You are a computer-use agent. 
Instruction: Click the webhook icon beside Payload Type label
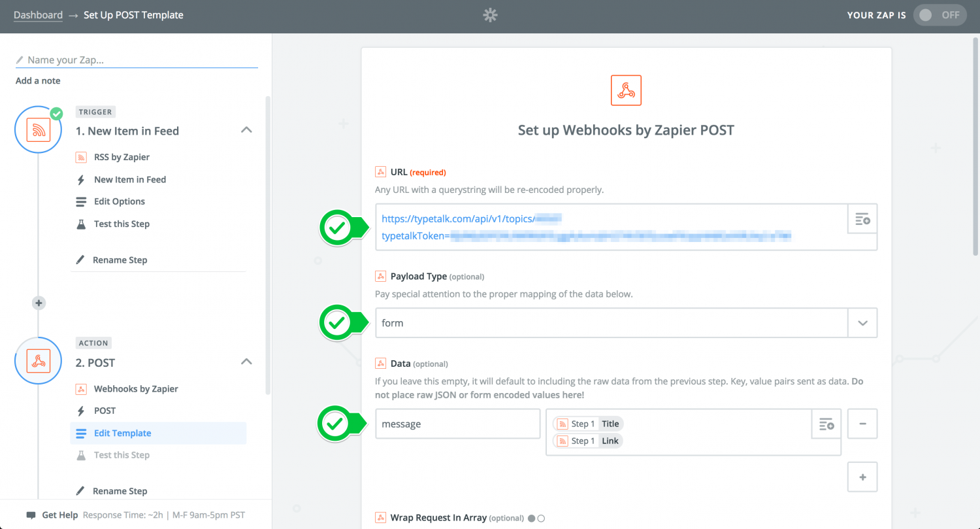click(380, 276)
